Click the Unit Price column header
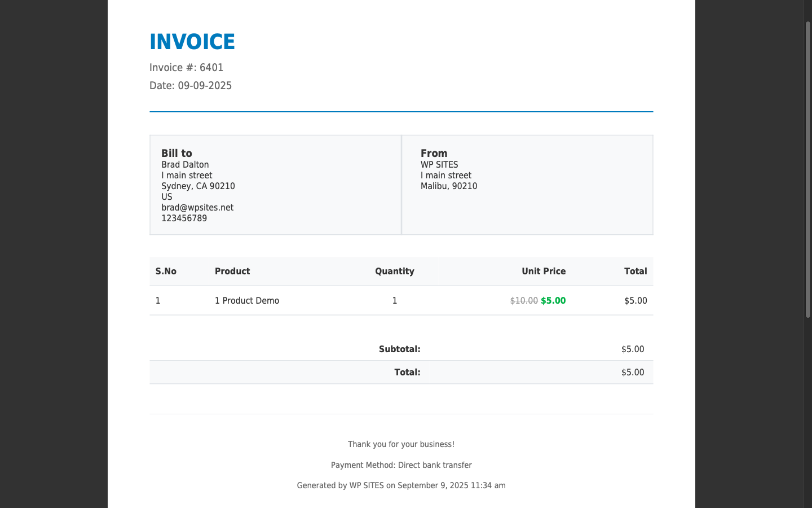The height and width of the screenshot is (508, 812). click(544, 271)
